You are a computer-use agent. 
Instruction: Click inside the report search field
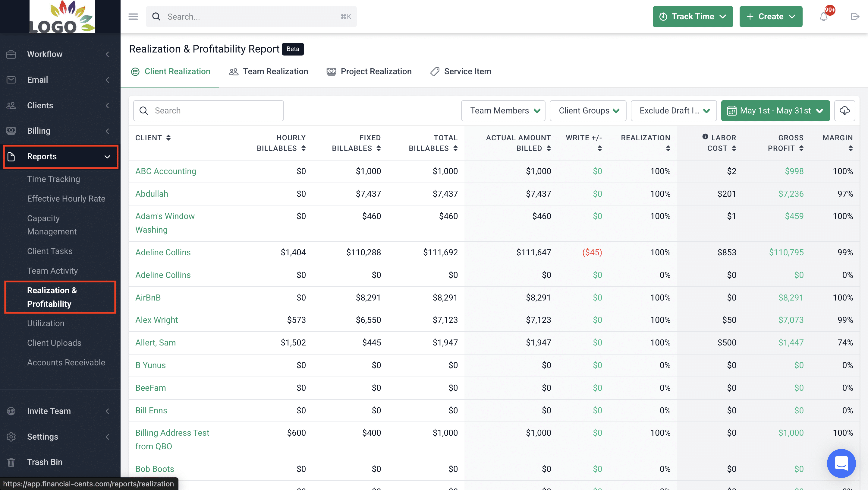[208, 110]
